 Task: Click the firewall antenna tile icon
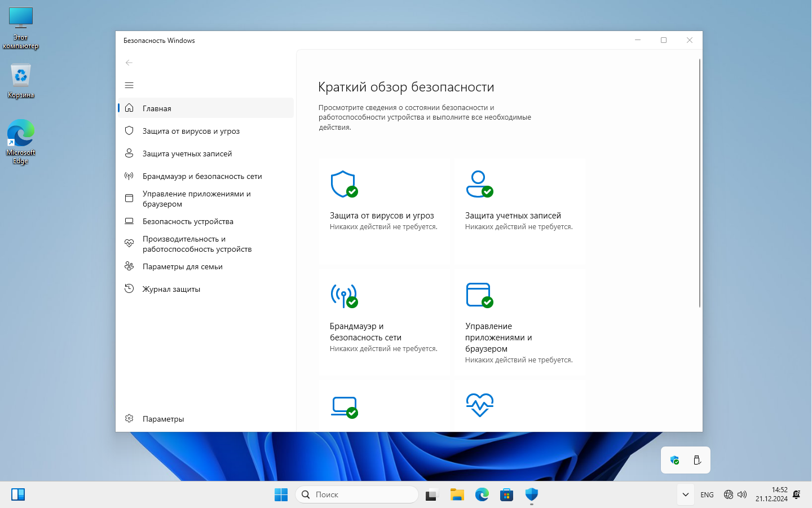(x=344, y=295)
